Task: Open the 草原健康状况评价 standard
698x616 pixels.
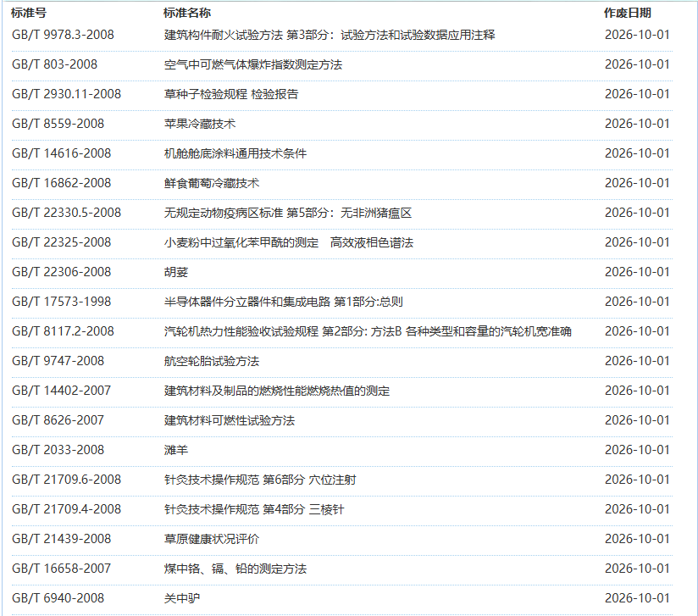Action: pos(212,539)
